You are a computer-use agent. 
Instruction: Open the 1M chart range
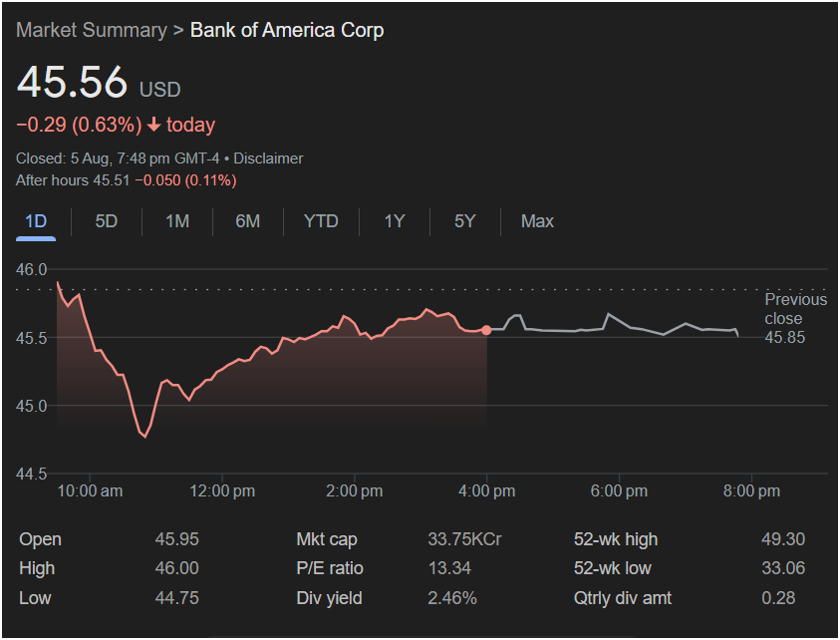pos(177,221)
